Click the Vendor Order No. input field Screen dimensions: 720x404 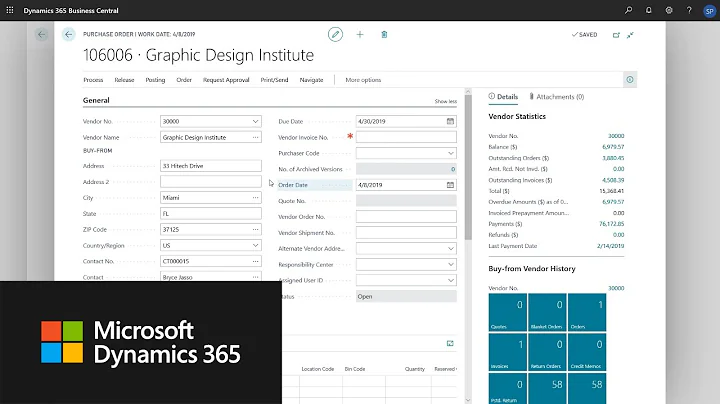406,217
